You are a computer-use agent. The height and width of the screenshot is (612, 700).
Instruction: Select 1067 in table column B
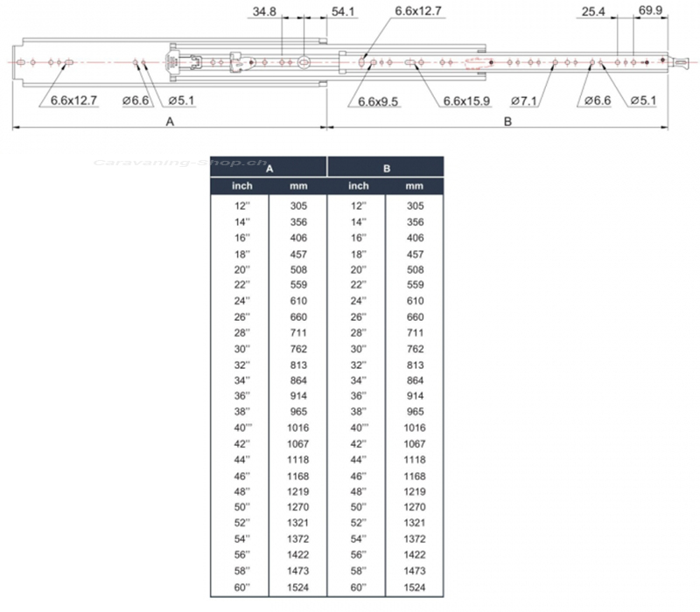coord(415,444)
